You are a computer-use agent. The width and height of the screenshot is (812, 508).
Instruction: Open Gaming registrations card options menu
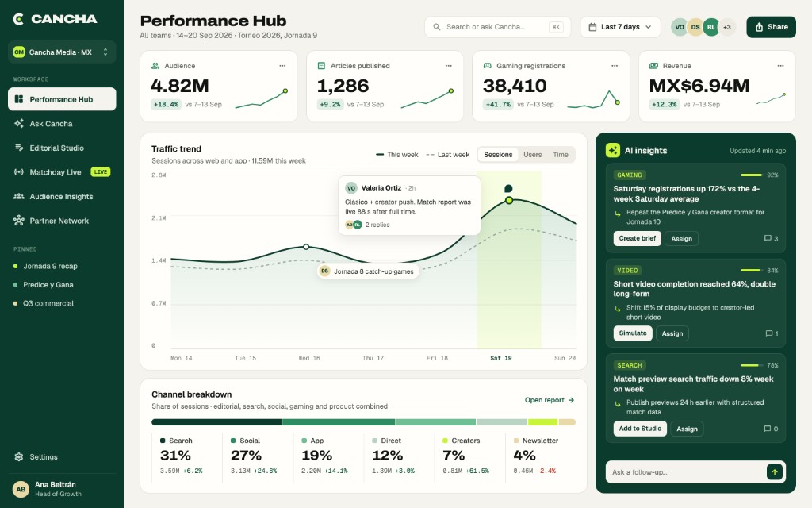[615, 66]
